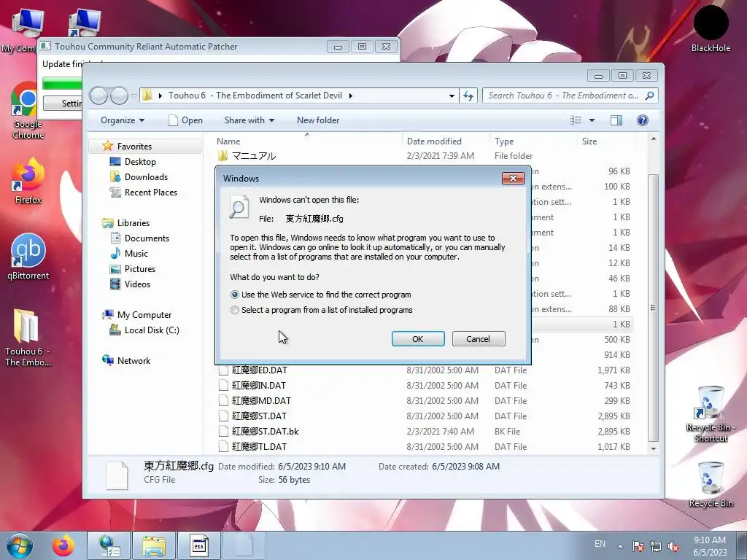This screenshot has width=747, height=560.
Task: Click the taskbar clock 9:10 AM
Action: tap(709, 540)
